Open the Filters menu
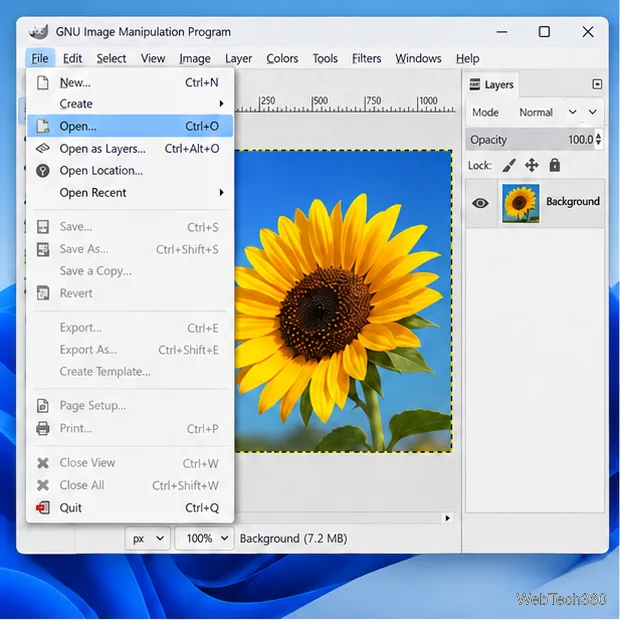This screenshot has height=620, width=620. tap(367, 59)
